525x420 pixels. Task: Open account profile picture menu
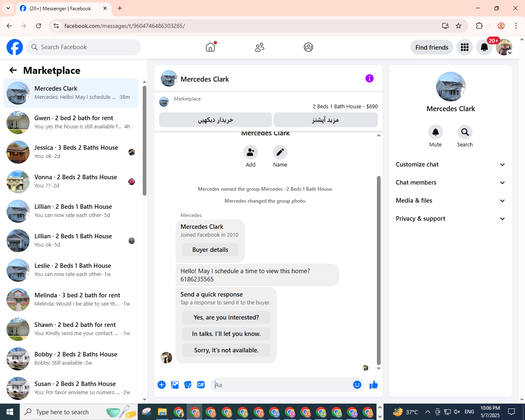(504, 47)
